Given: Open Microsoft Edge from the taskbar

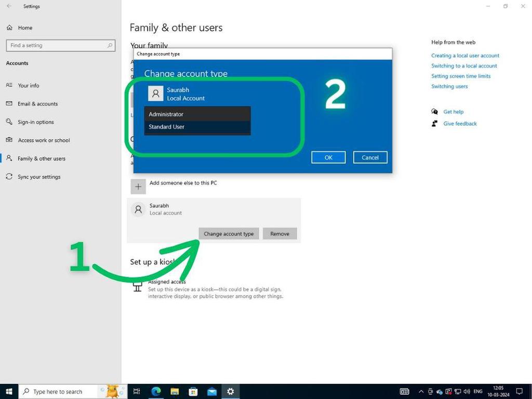Looking at the screenshot, I should coord(156,391).
